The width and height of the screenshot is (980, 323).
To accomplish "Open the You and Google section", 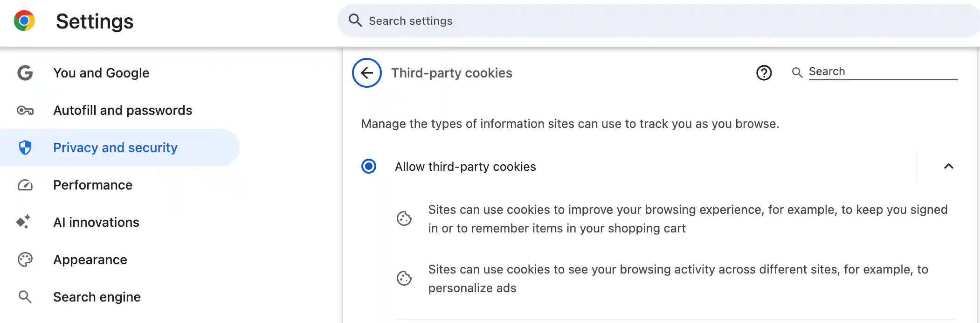I will tap(101, 73).
